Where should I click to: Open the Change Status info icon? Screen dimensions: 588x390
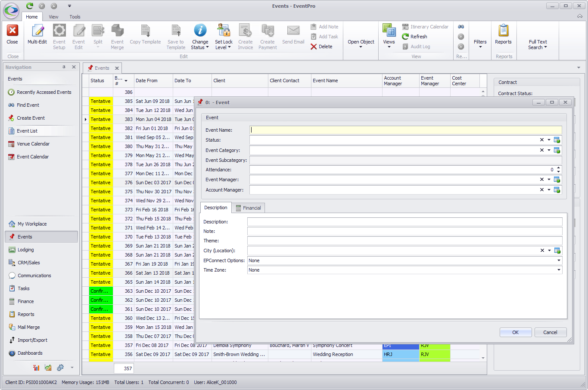pos(200,30)
